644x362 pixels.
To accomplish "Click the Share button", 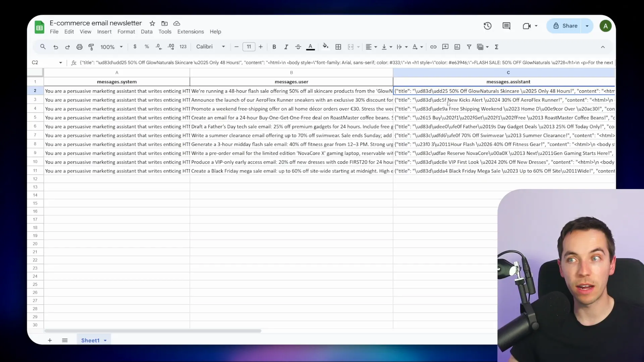I will [x=565, y=26].
